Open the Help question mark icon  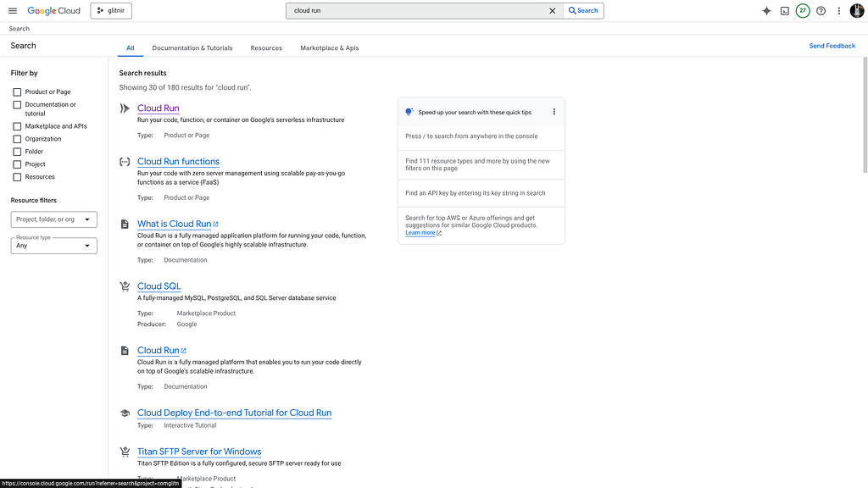[821, 10]
